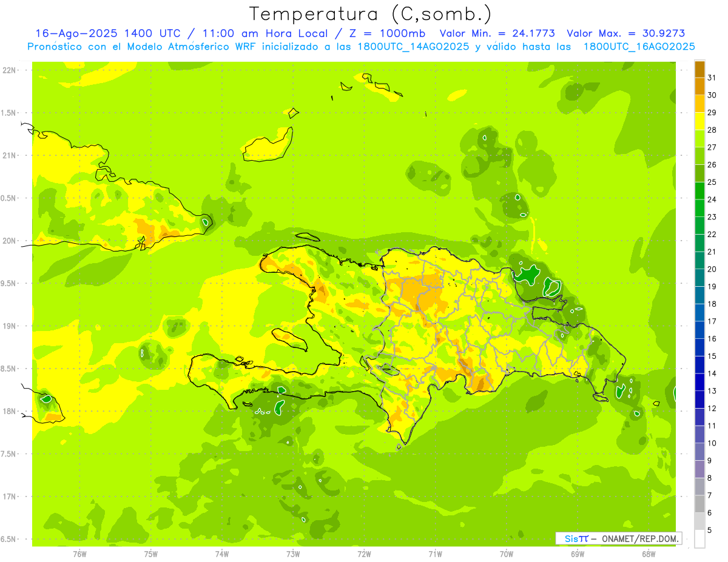Pick the white legend band below 5
The image size is (728, 562).
pyautogui.click(x=699, y=538)
